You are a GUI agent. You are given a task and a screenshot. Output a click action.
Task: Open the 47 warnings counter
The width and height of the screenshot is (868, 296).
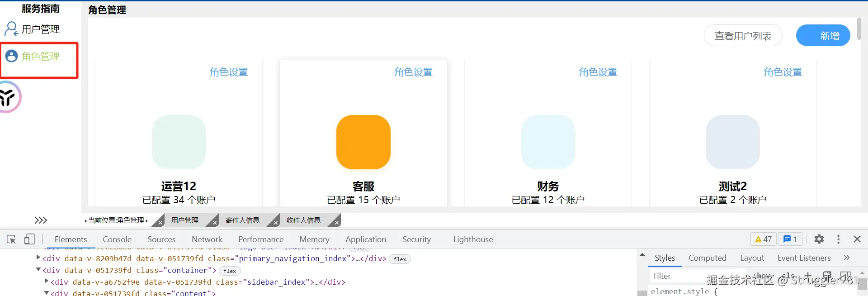[x=763, y=239]
